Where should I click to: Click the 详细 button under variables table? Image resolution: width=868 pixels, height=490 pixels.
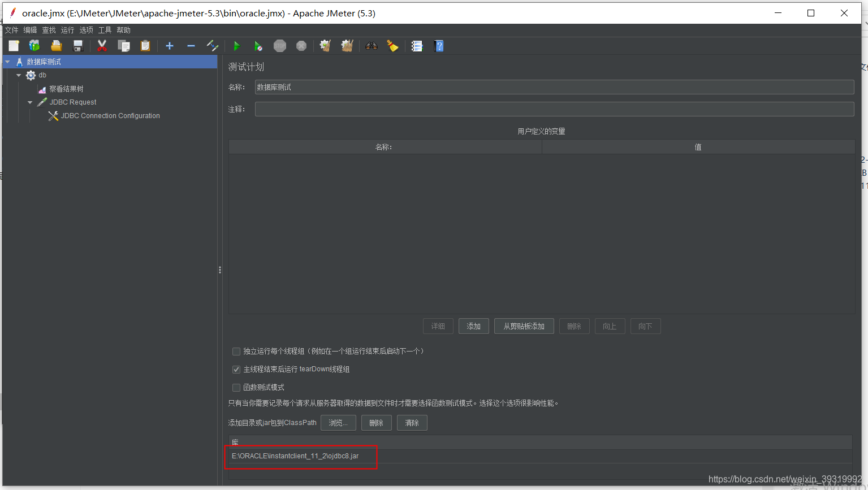[x=438, y=326]
